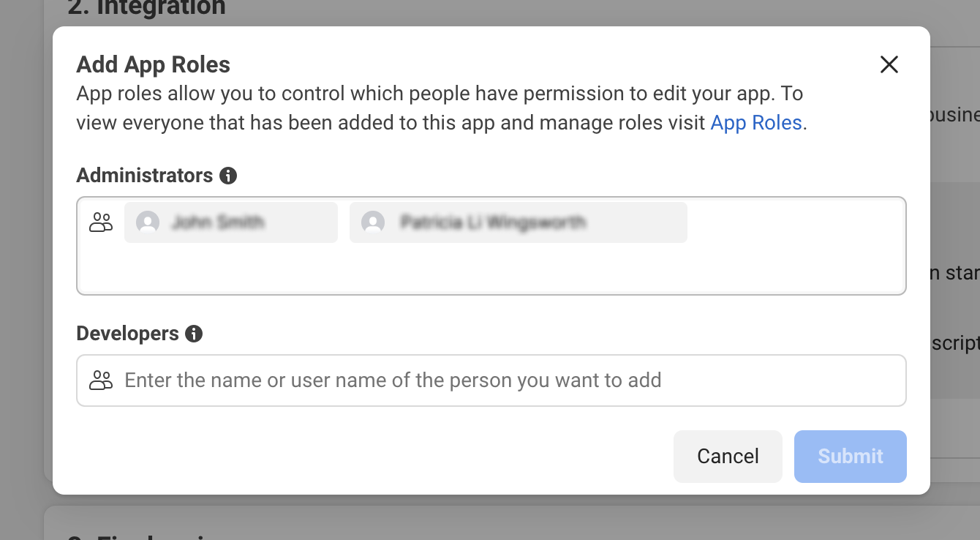The width and height of the screenshot is (980, 540).
Task: Click the Developers label text
Action: [128, 334]
